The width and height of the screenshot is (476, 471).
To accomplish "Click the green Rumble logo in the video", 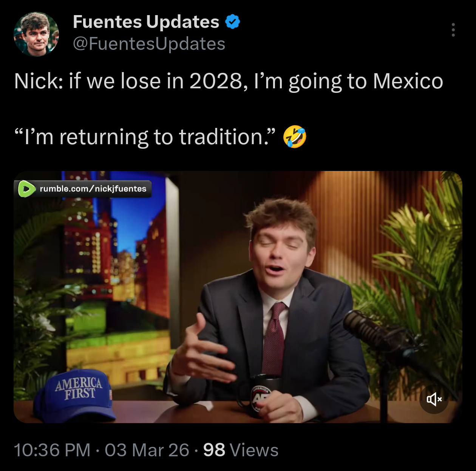I will click(26, 189).
